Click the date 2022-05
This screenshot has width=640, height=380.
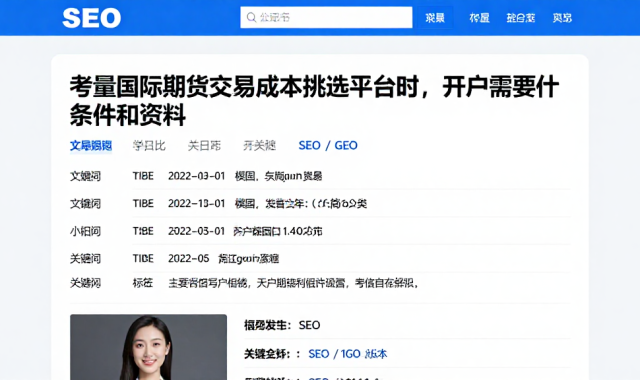pos(189,258)
